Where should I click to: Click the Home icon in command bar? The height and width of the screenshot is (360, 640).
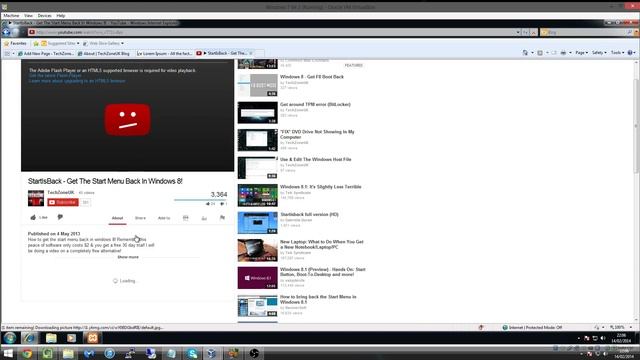(525, 53)
